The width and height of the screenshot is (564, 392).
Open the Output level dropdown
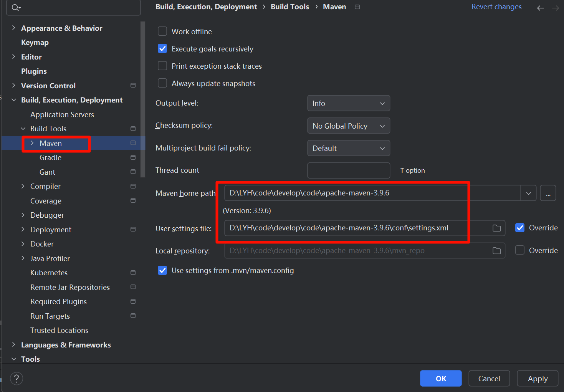tap(348, 103)
